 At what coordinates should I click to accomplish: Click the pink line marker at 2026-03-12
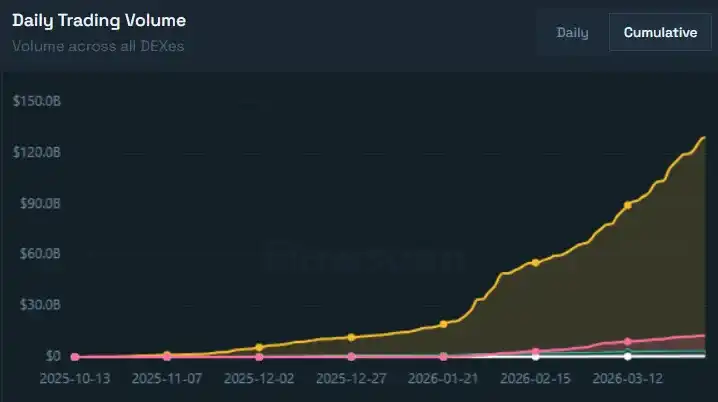pyautogui.click(x=628, y=341)
